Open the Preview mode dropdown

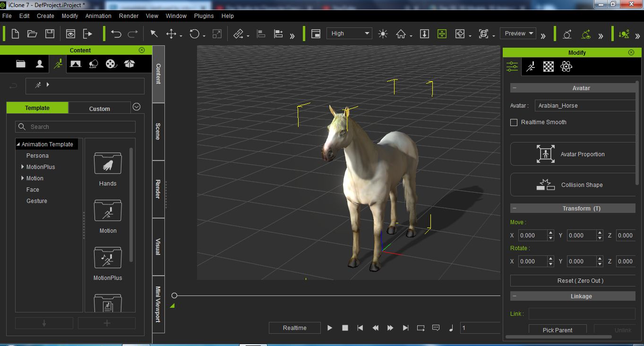pyautogui.click(x=518, y=34)
